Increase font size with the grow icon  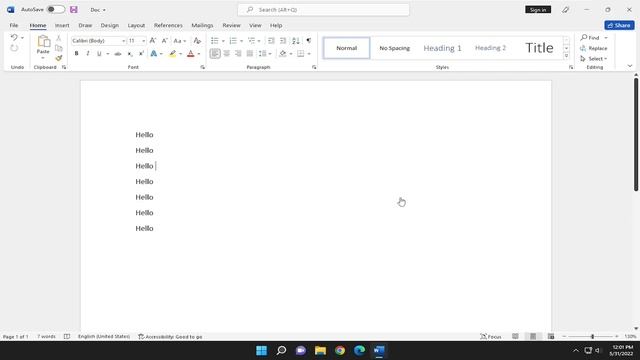[153, 41]
